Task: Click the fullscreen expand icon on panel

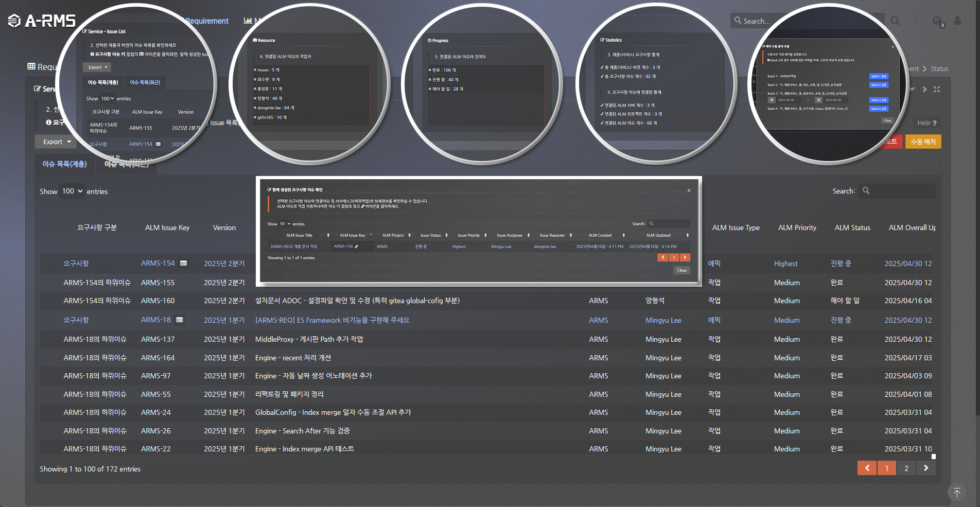Action: pos(937,89)
